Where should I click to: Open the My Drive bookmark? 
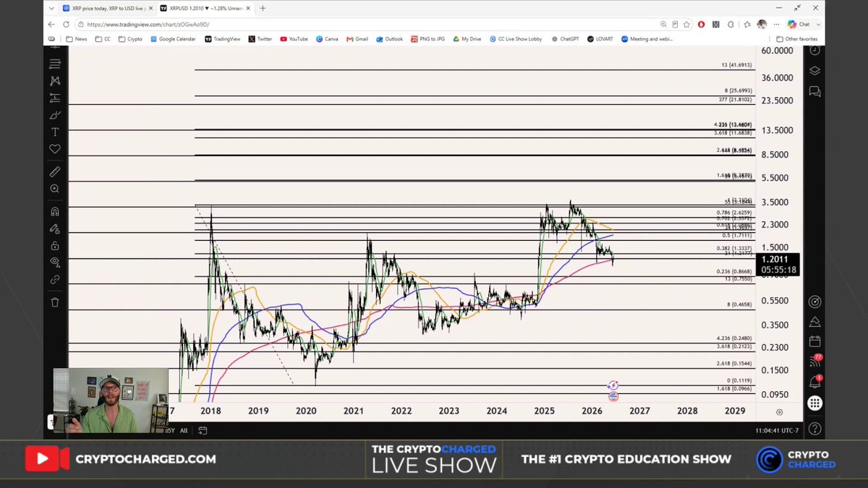coord(467,39)
